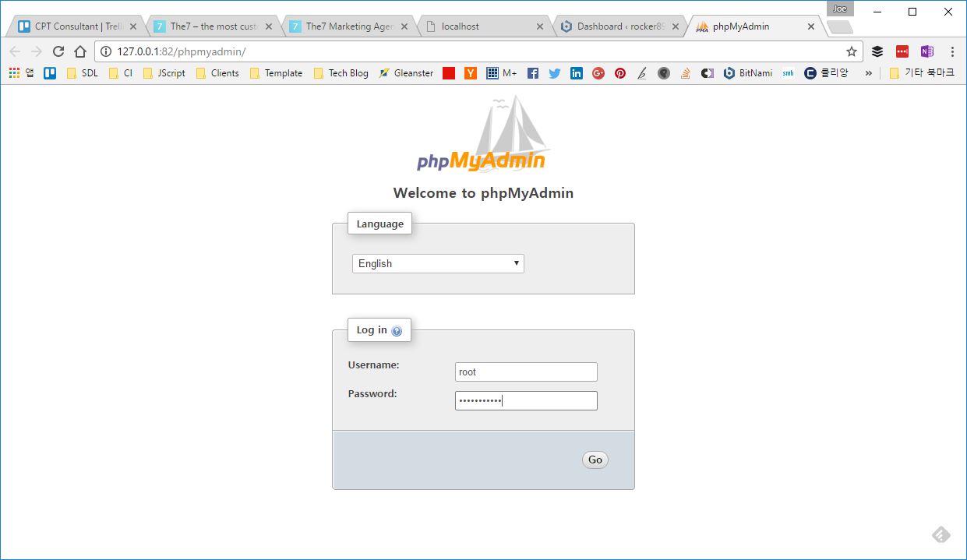Image resolution: width=967 pixels, height=560 pixels.
Task: Focus the Username input field
Action: click(526, 372)
